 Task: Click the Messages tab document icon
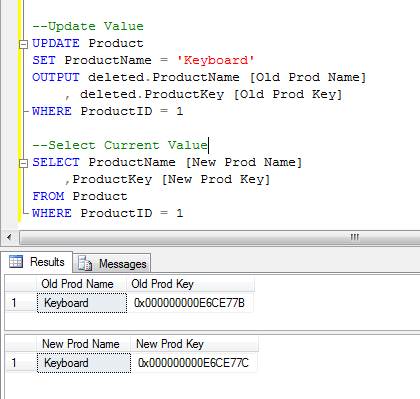(85, 264)
